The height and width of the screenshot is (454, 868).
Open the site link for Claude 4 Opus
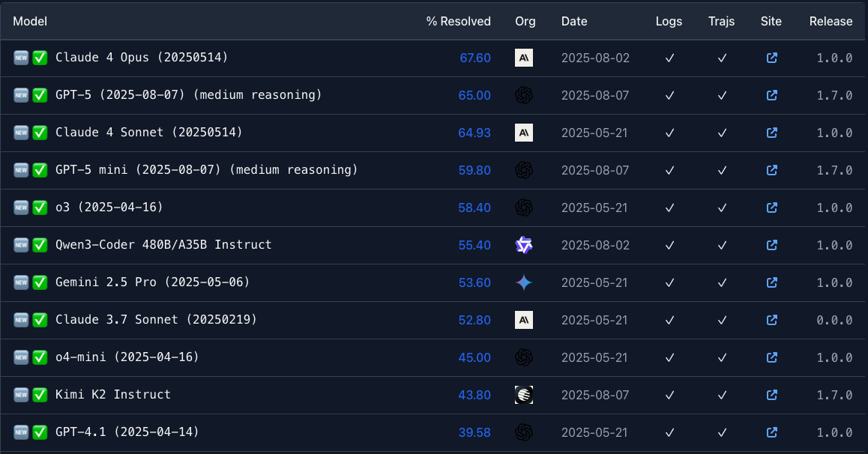771,58
